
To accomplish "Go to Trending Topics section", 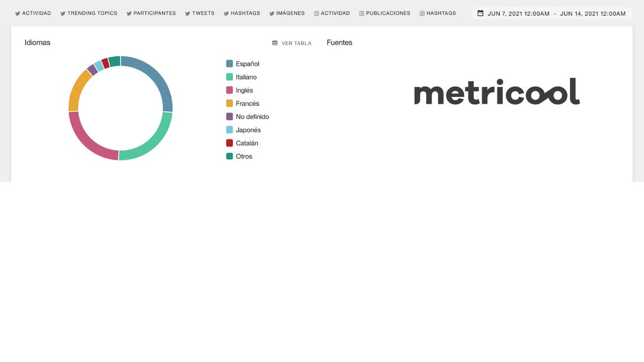I will [89, 13].
